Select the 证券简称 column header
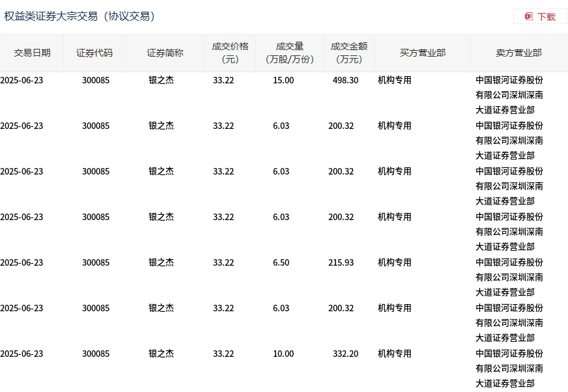This screenshot has width=568, height=392. [x=165, y=53]
